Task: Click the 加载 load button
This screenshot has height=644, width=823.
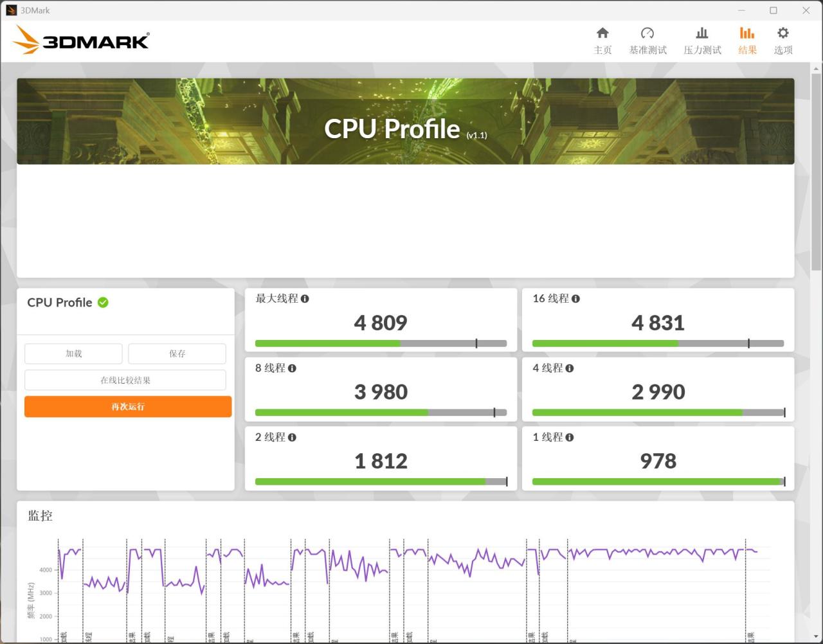Action: tap(73, 353)
